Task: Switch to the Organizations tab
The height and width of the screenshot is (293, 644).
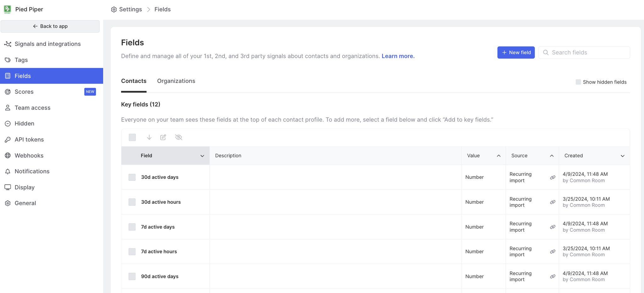Action: pos(176,81)
